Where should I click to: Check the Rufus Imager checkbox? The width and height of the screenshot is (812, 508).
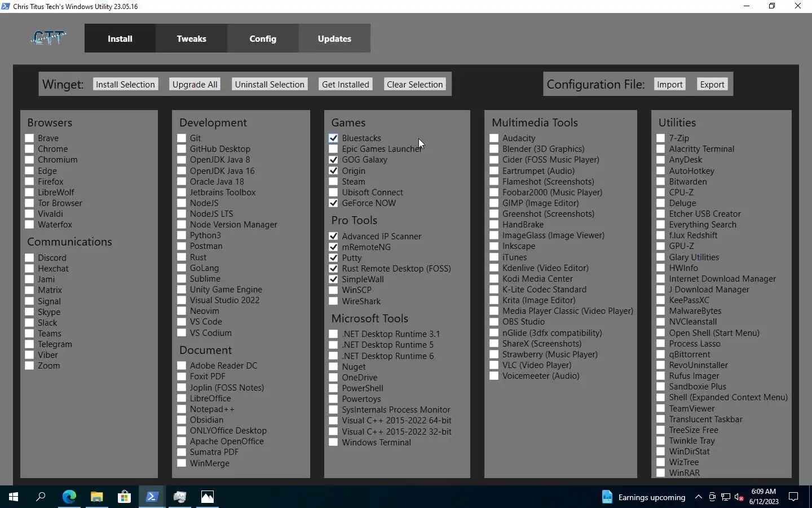(661, 376)
